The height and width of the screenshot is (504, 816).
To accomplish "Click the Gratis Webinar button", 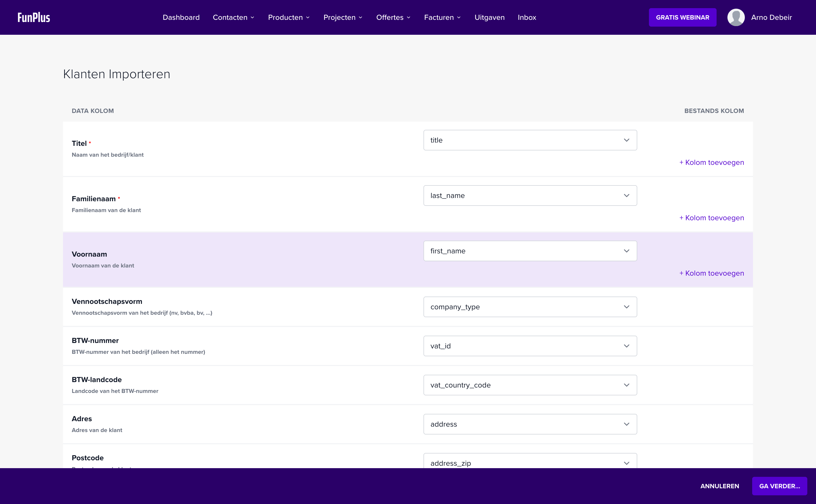I will [x=682, y=17].
